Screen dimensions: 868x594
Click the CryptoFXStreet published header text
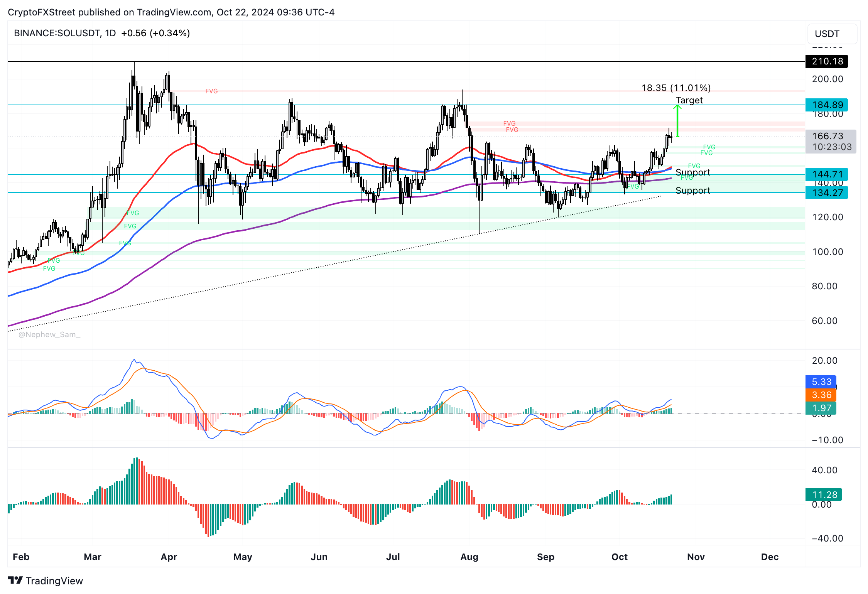point(171,12)
